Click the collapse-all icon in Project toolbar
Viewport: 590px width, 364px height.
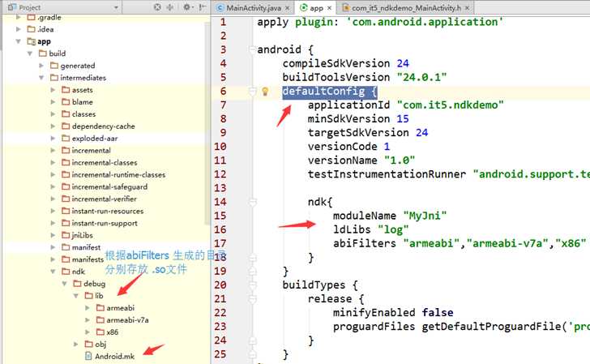coord(170,7)
